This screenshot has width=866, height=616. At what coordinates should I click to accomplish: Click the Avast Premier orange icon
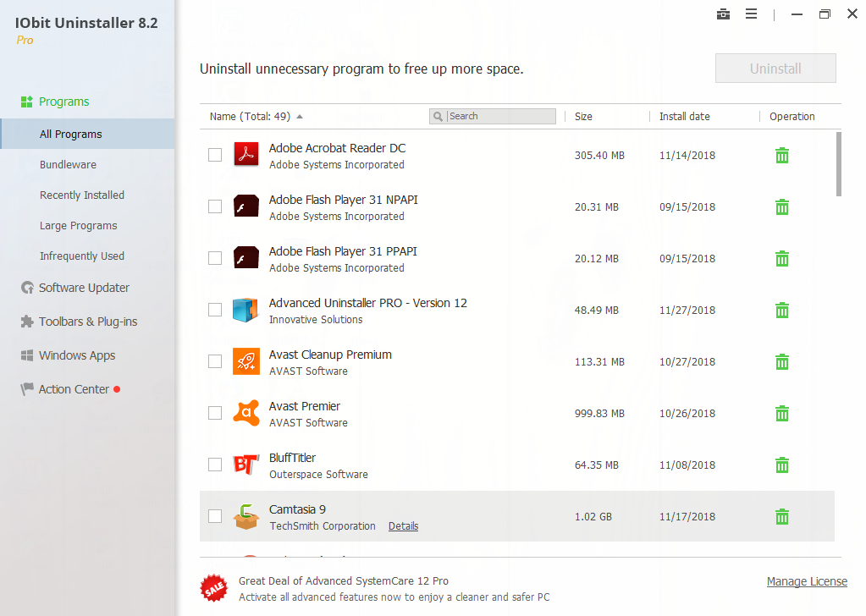click(x=246, y=413)
